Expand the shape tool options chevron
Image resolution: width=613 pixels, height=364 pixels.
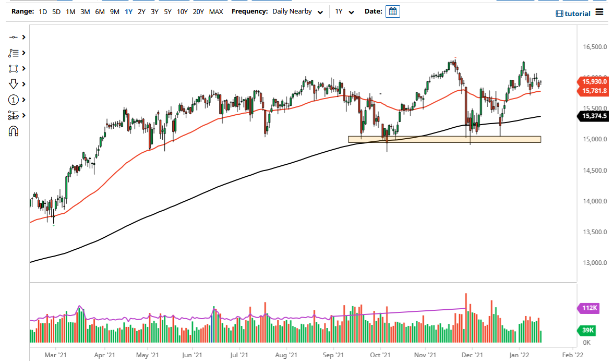click(23, 68)
